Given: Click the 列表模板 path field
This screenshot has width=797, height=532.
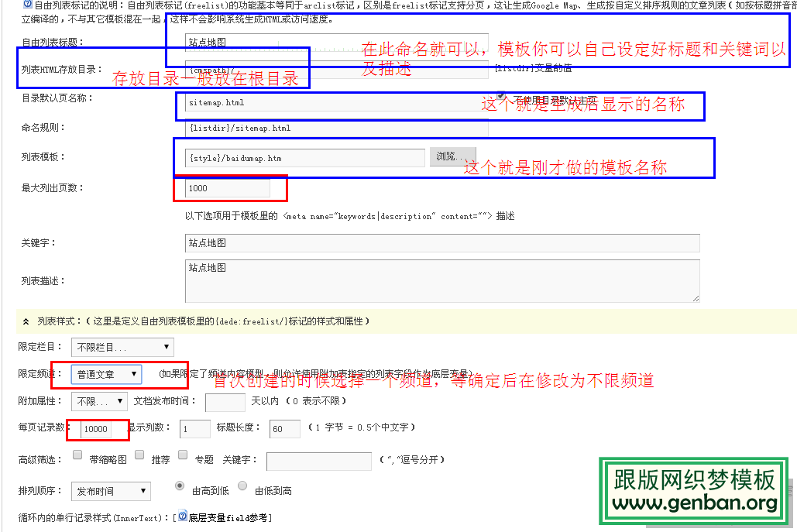Looking at the screenshot, I should click(305, 158).
